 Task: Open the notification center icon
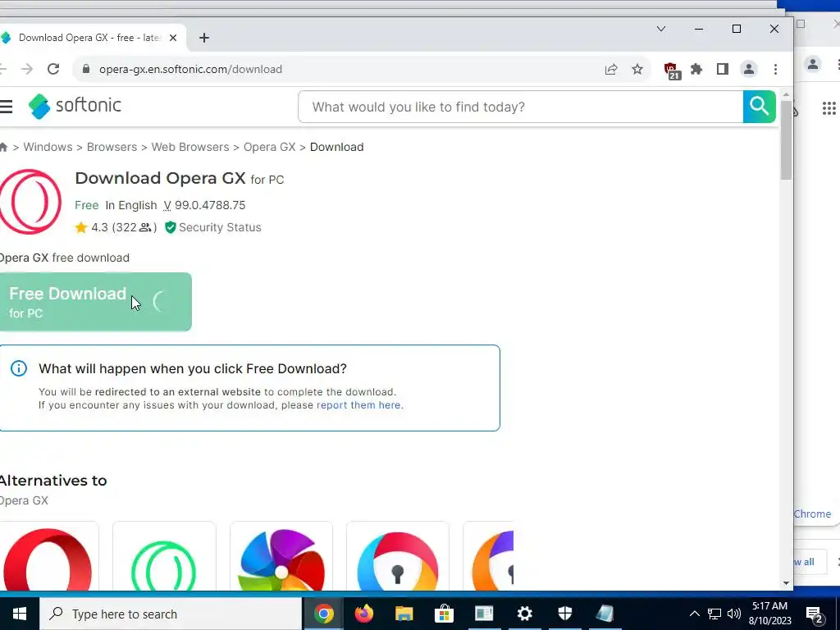tap(814, 614)
